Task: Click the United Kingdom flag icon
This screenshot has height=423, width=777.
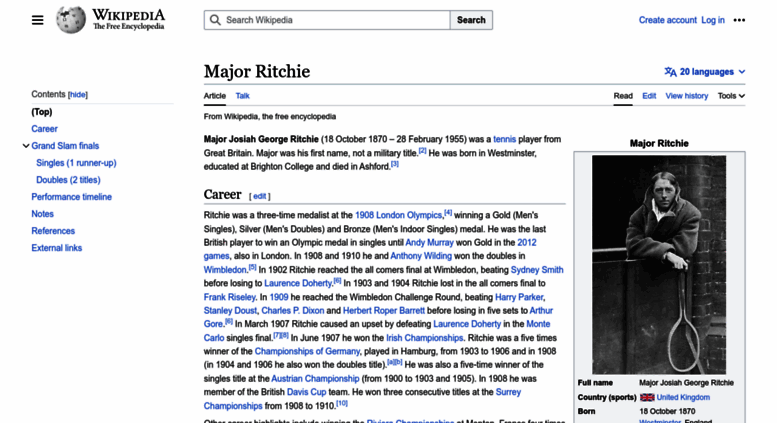Action: click(x=647, y=397)
